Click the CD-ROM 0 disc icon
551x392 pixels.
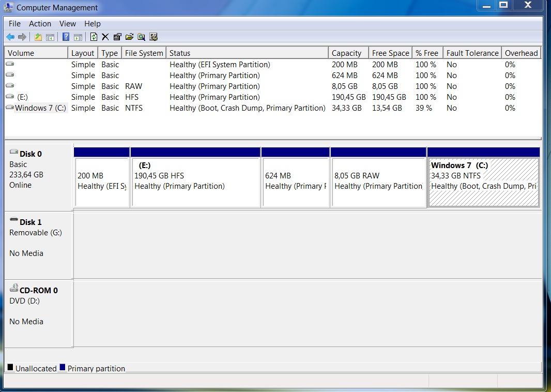pos(14,288)
